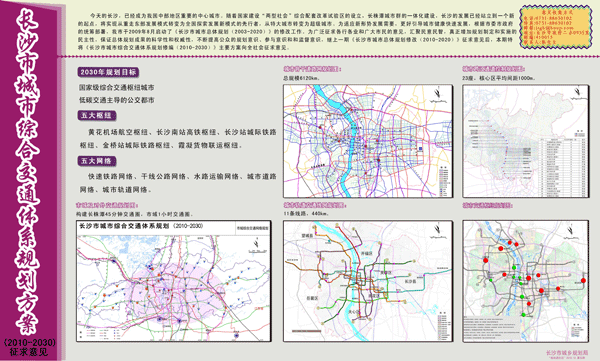
Task: Select the 五大网络 heading label
Action: (x=96, y=161)
